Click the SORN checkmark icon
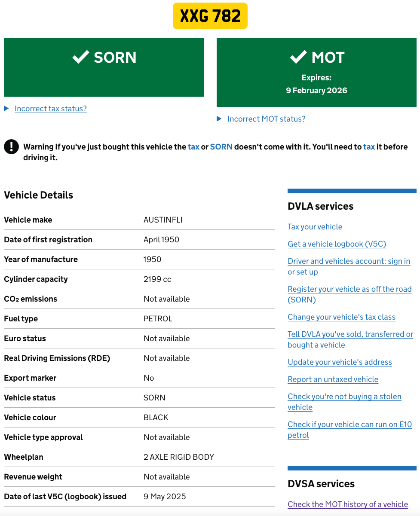 (x=80, y=57)
